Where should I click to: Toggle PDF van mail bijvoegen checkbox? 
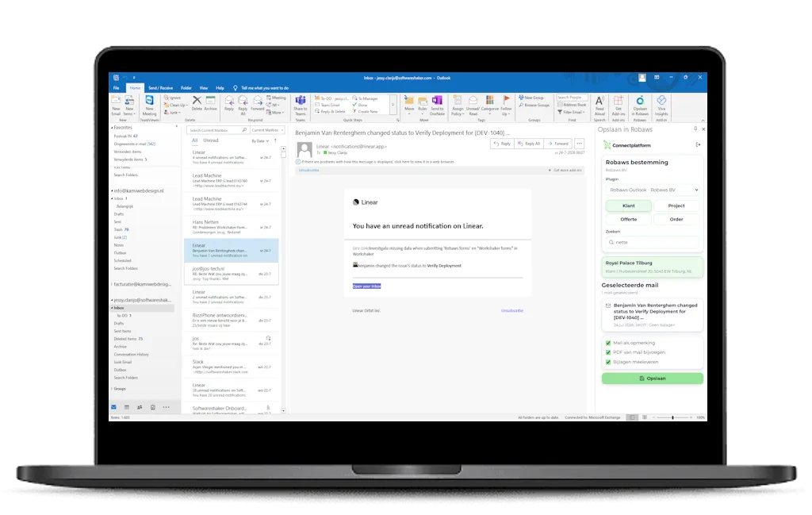(x=608, y=352)
